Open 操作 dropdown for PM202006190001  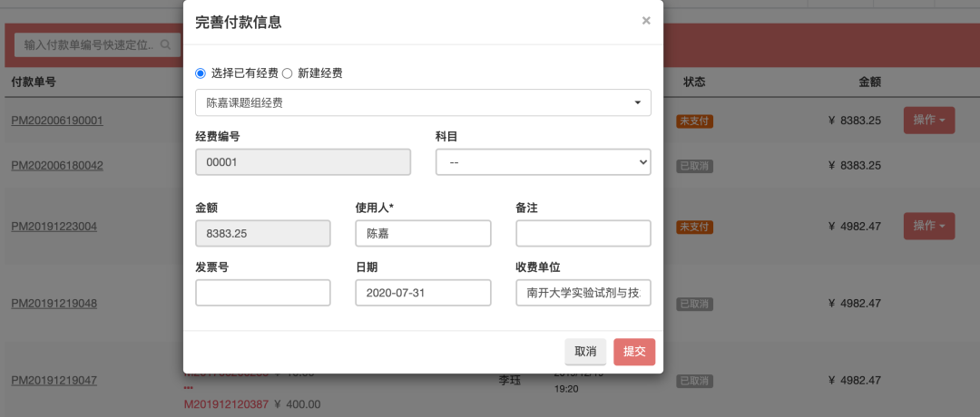[928, 120]
